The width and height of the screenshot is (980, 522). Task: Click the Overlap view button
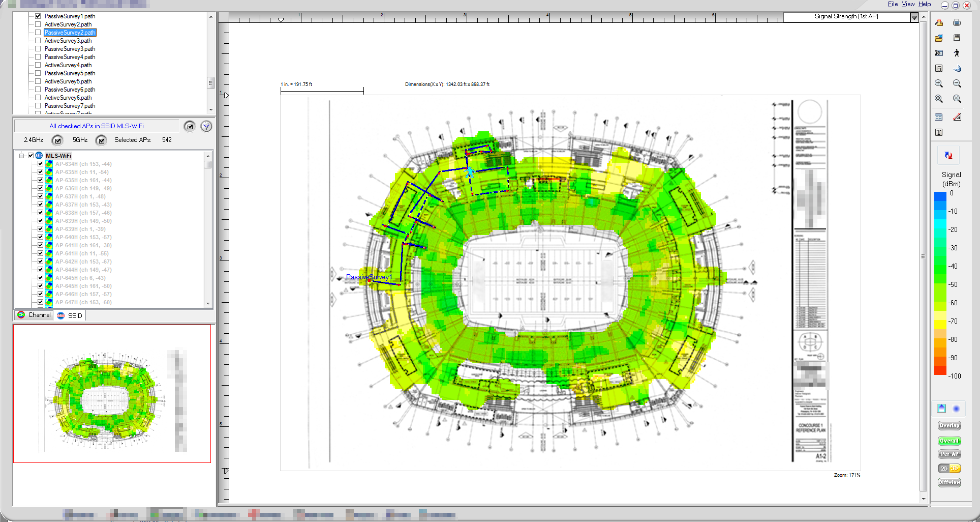tap(949, 426)
